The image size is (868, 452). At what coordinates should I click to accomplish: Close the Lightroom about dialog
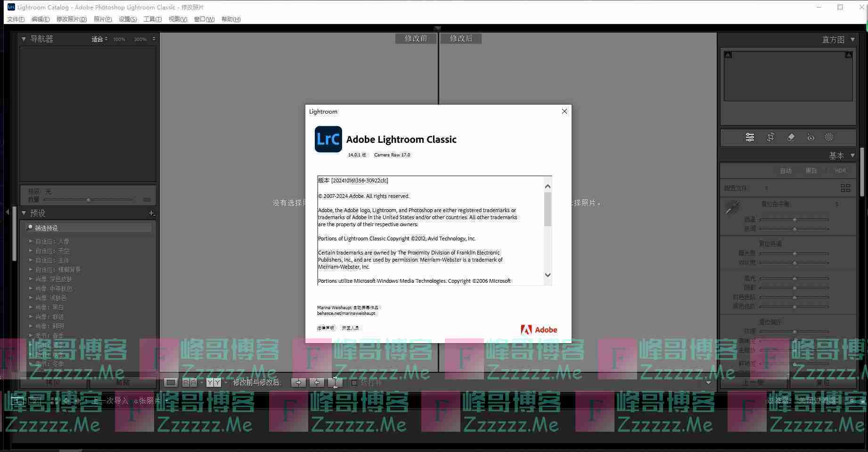[x=564, y=111]
